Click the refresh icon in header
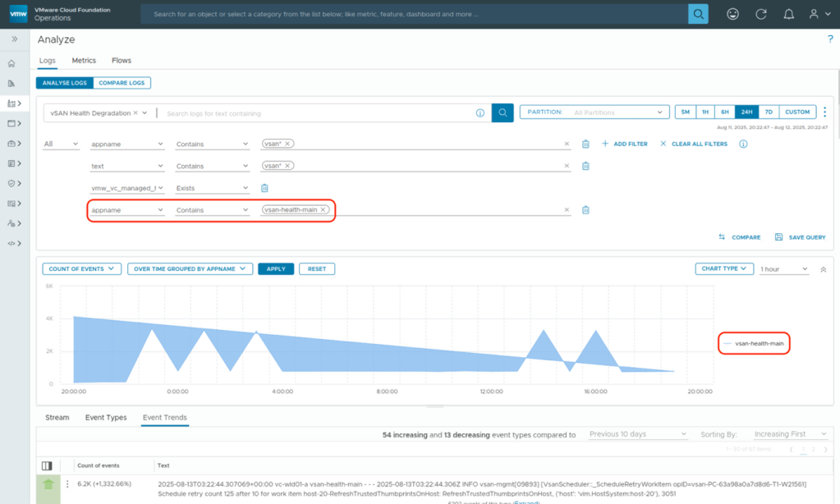This screenshot has height=504, width=840. click(x=761, y=14)
